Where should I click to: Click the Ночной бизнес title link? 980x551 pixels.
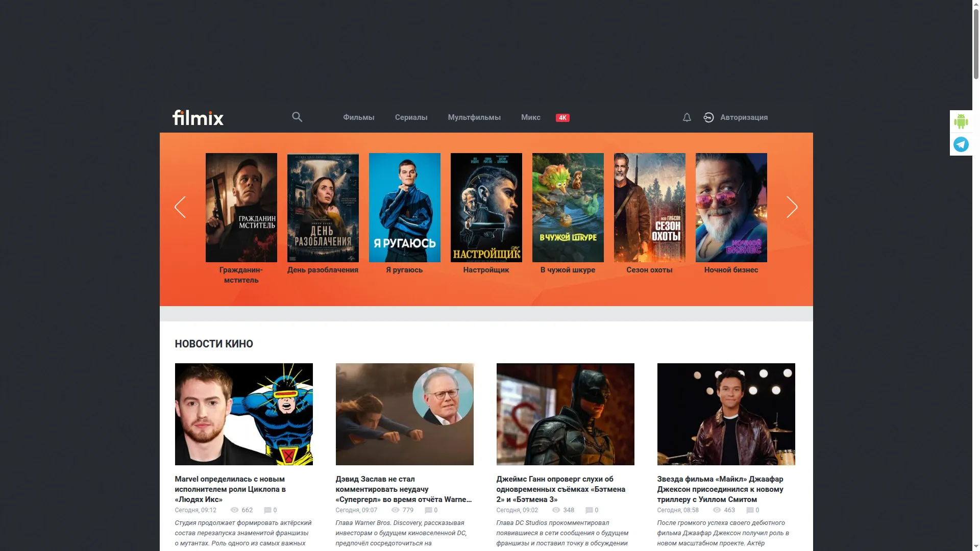point(731,270)
